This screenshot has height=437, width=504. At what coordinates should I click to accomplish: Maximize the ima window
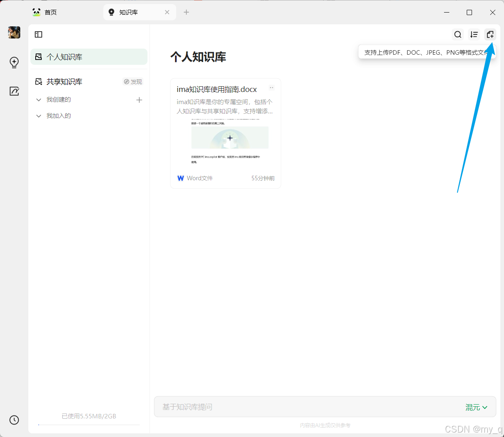pos(470,12)
